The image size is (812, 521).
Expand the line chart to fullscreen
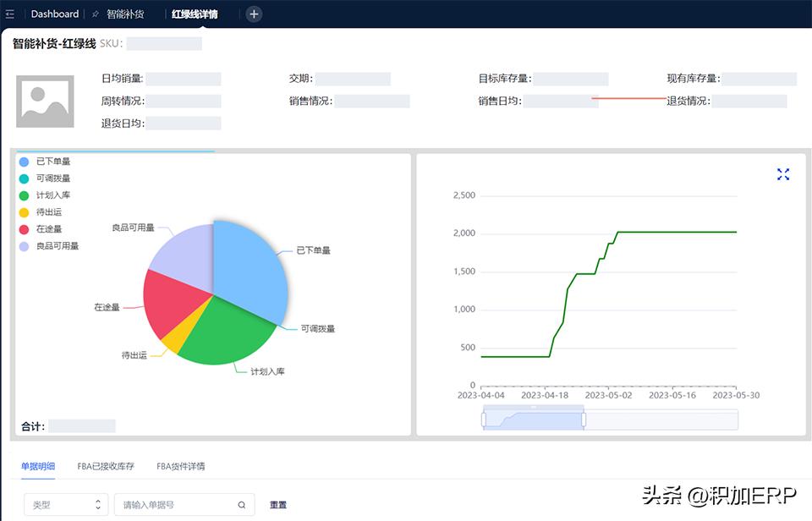782,173
